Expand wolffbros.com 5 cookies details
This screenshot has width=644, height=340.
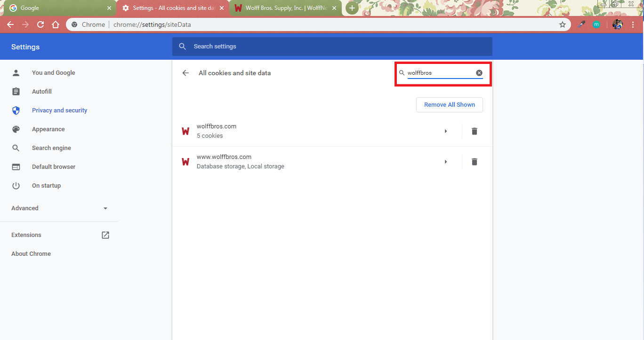pos(445,131)
